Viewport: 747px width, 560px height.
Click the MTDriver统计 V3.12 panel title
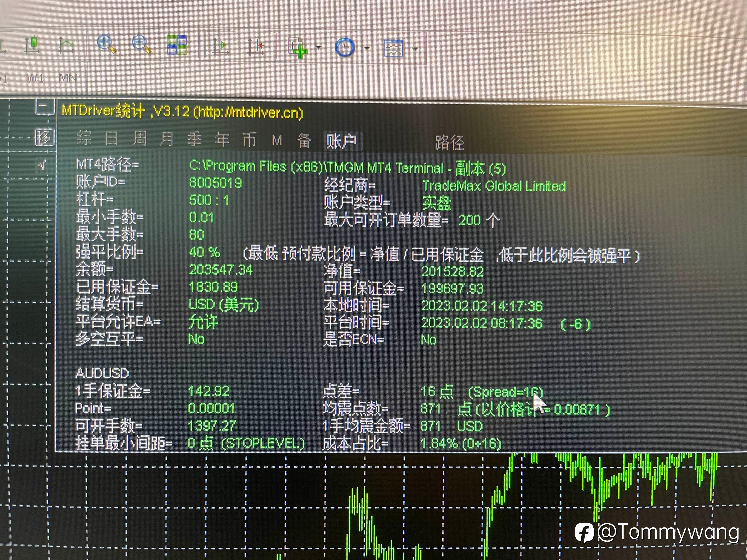[182, 112]
